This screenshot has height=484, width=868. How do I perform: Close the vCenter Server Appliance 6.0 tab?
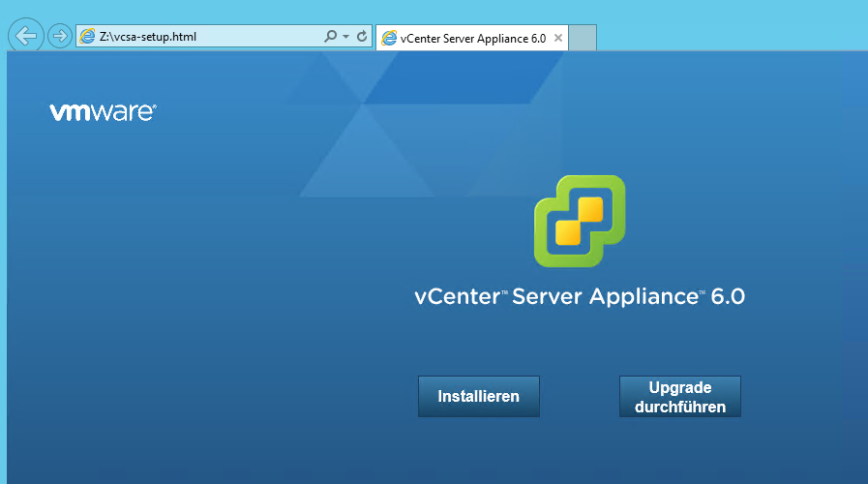click(x=558, y=38)
